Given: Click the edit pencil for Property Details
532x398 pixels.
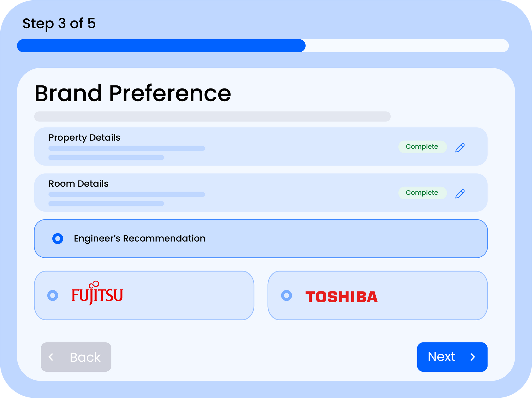Looking at the screenshot, I should (460, 148).
